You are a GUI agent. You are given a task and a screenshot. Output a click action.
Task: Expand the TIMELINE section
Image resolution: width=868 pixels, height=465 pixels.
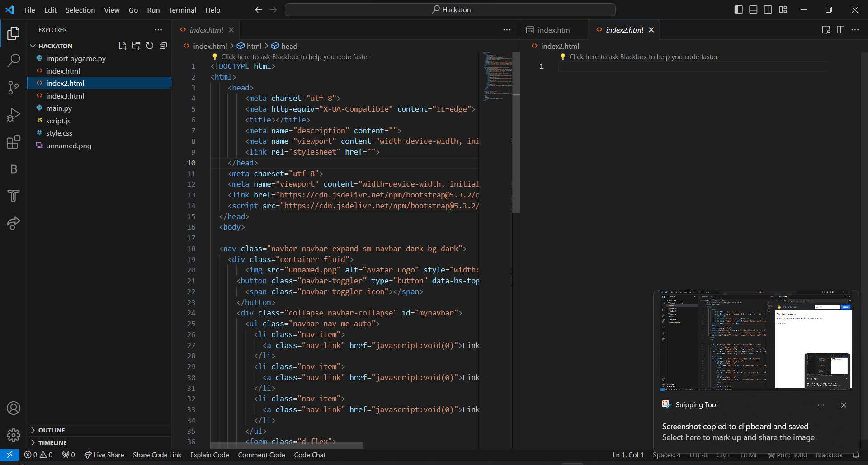tap(52, 443)
